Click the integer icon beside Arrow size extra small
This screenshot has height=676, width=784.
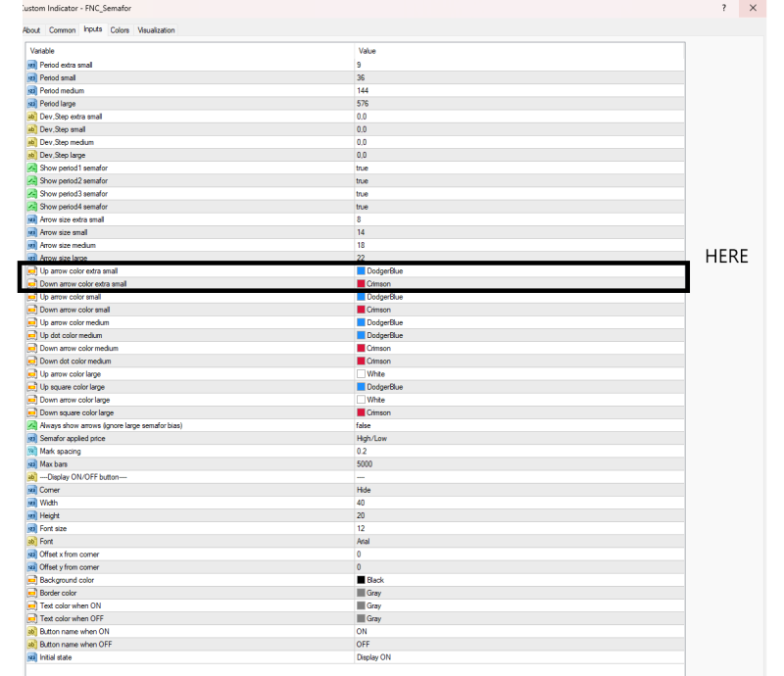tap(32, 219)
